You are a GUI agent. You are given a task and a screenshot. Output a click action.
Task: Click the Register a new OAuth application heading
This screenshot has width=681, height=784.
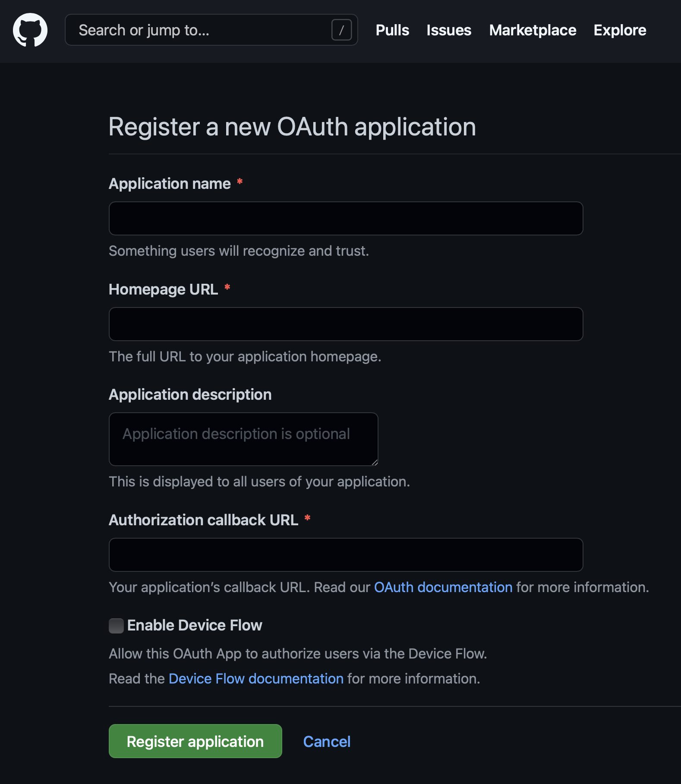(x=292, y=127)
